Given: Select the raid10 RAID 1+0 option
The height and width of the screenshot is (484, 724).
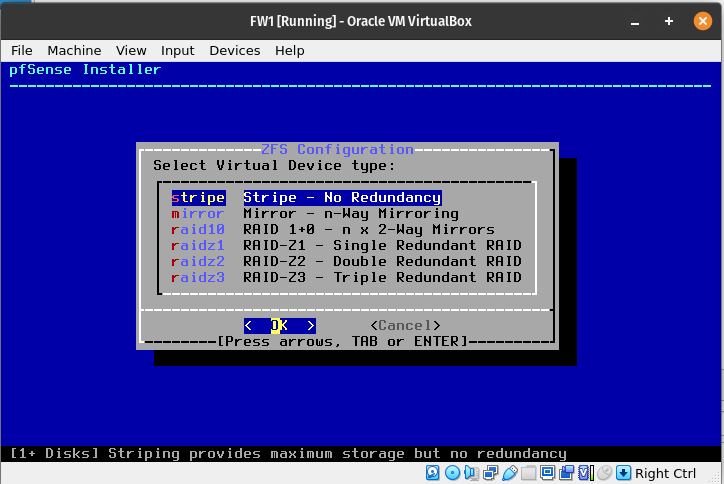Looking at the screenshot, I should click(x=332, y=229).
